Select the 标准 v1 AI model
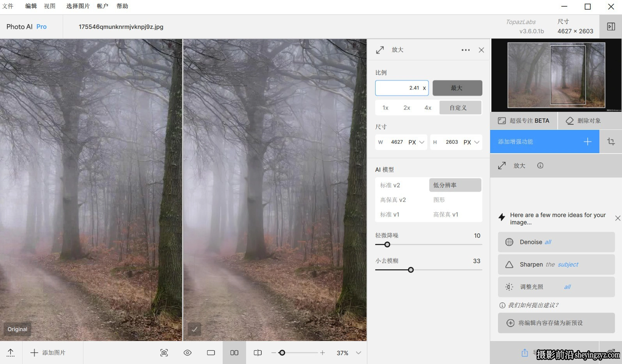Screen dimensions: 622x364 pyautogui.click(x=390, y=215)
